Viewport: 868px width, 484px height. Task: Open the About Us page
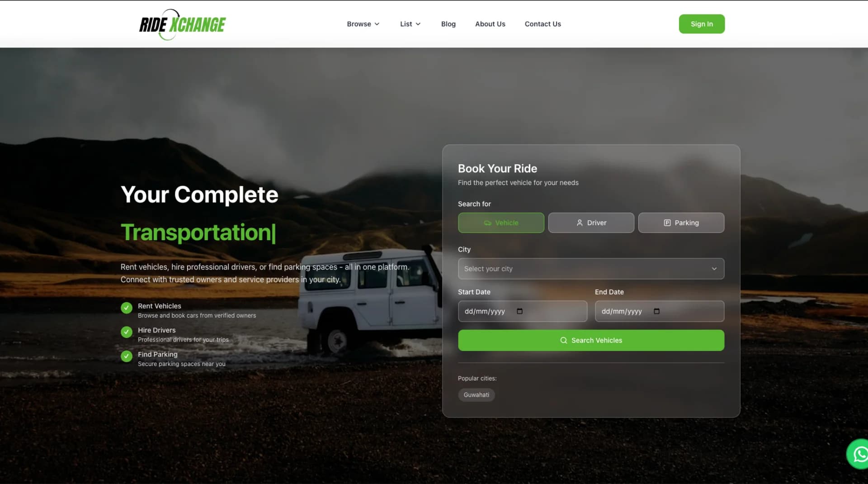490,24
